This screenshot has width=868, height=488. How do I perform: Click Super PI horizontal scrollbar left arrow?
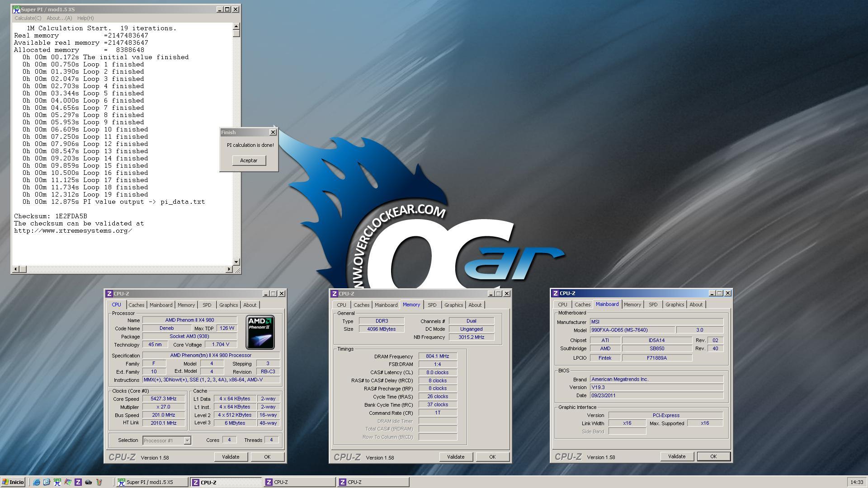pos(16,269)
